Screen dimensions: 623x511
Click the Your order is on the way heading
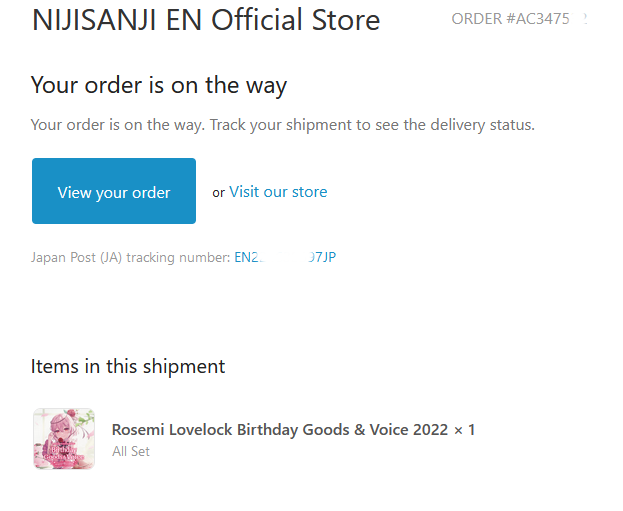pos(159,85)
